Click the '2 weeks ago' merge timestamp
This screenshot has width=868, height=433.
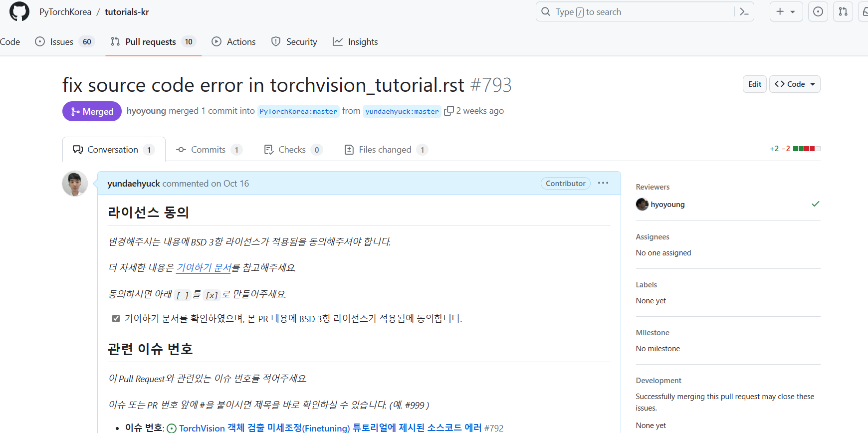click(480, 111)
